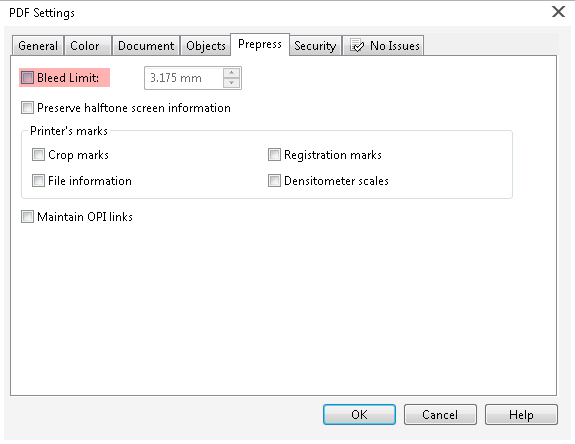Enable the Bleed Limit checkbox
Screen dimensions: 575x444
(28, 78)
